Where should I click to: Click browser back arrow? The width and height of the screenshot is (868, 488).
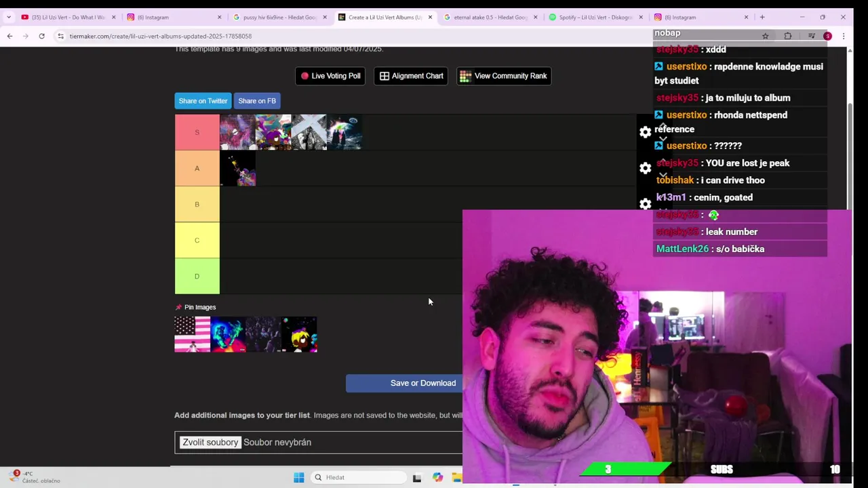(9, 36)
